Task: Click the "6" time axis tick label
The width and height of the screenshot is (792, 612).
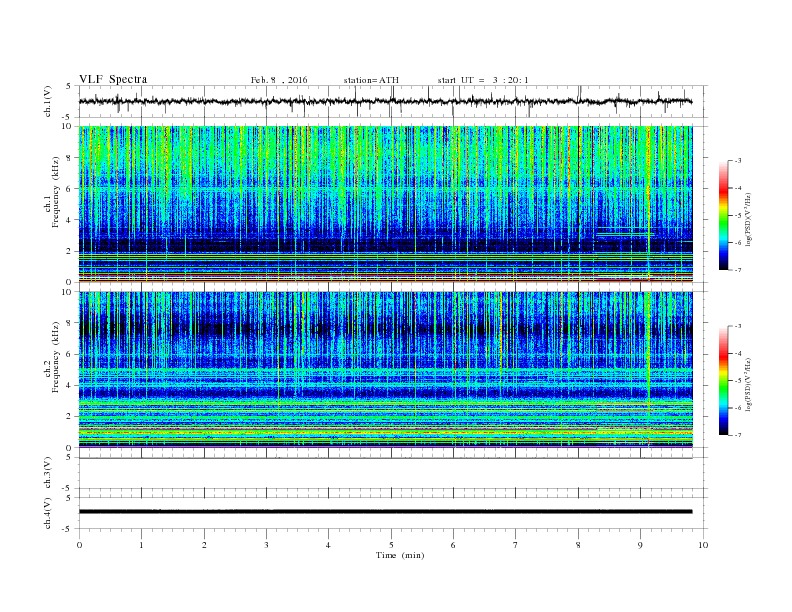Action: point(453,545)
